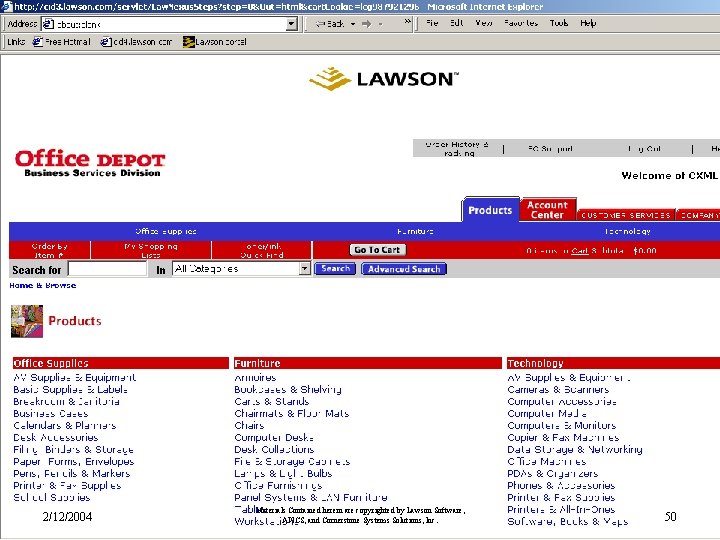Click the Products thumbnail image
The width and height of the screenshot is (720, 540).
[x=27, y=321]
